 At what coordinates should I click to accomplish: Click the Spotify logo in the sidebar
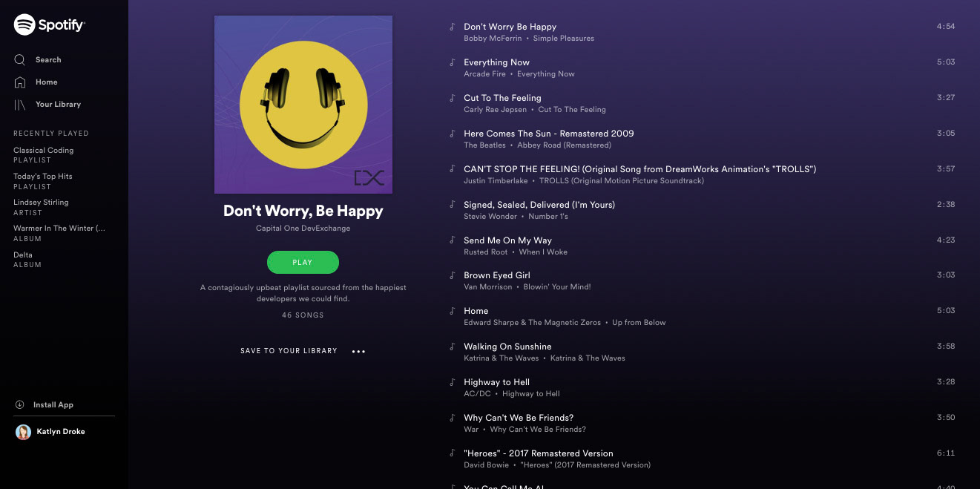click(x=49, y=24)
